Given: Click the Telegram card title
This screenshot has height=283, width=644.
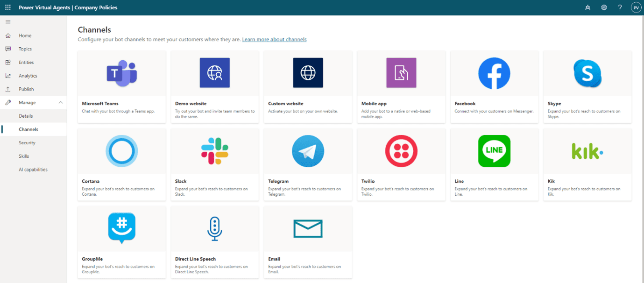Looking at the screenshot, I should [x=278, y=181].
